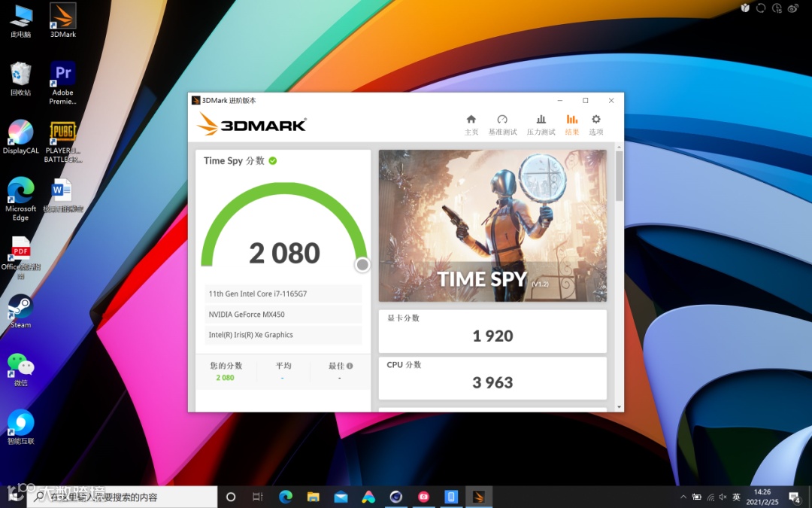Open Task View on the taskbar
The image size is (812, 508).
pyautogui.click(x=258, y=497)
